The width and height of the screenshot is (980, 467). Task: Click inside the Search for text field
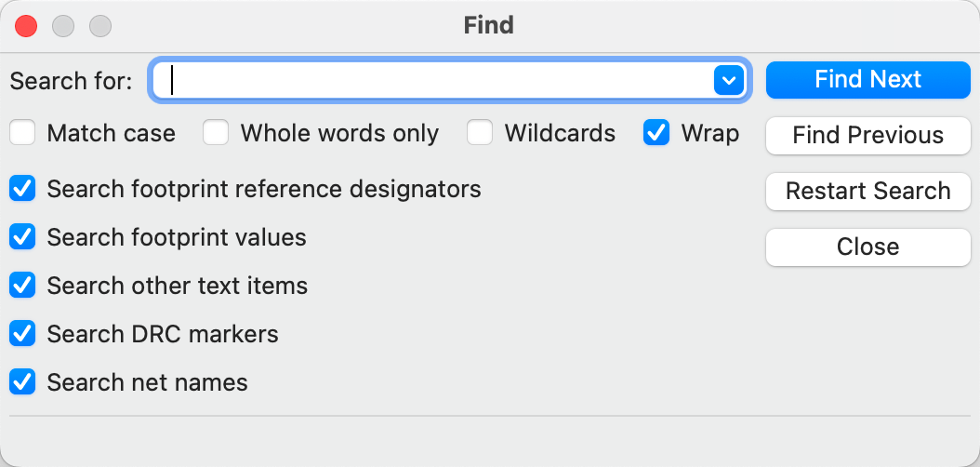tap(437, 81)
